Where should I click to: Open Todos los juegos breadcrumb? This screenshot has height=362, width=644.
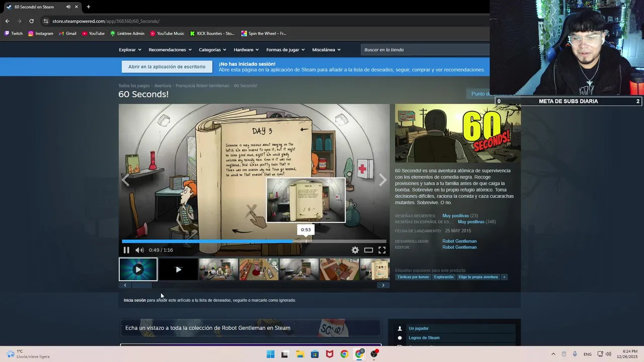point(134,86)
